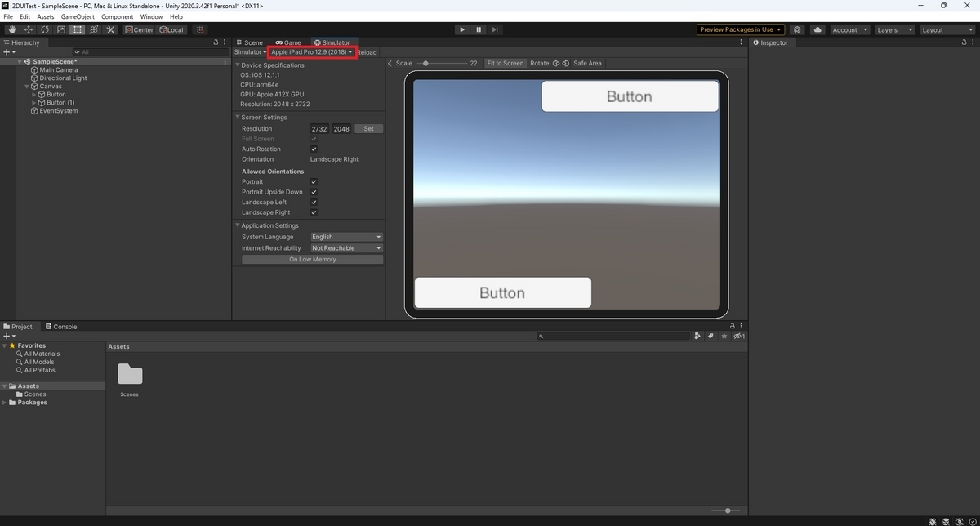This screenshot has height=526, width=980.
Task: Toggle Safe Area display
Action: pos(587,63)
